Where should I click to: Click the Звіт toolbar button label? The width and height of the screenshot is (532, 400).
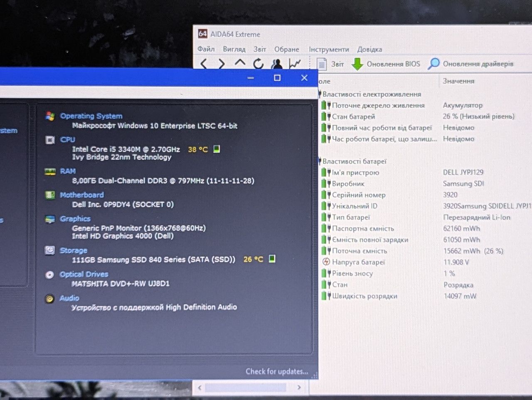tap(337, 64)
